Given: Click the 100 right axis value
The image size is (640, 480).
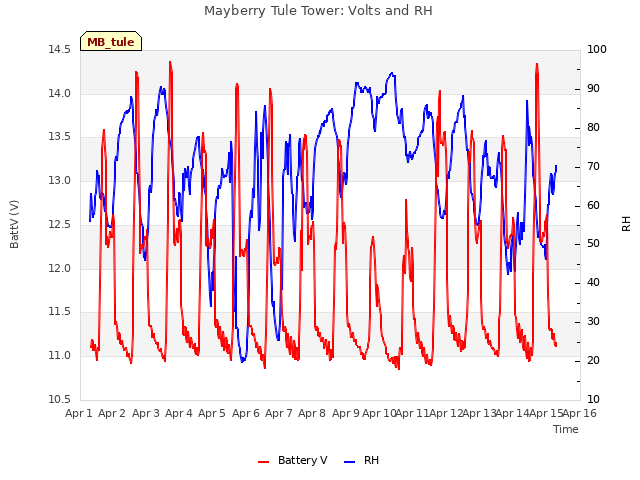Looking at the screenshot, I should 597,50.
